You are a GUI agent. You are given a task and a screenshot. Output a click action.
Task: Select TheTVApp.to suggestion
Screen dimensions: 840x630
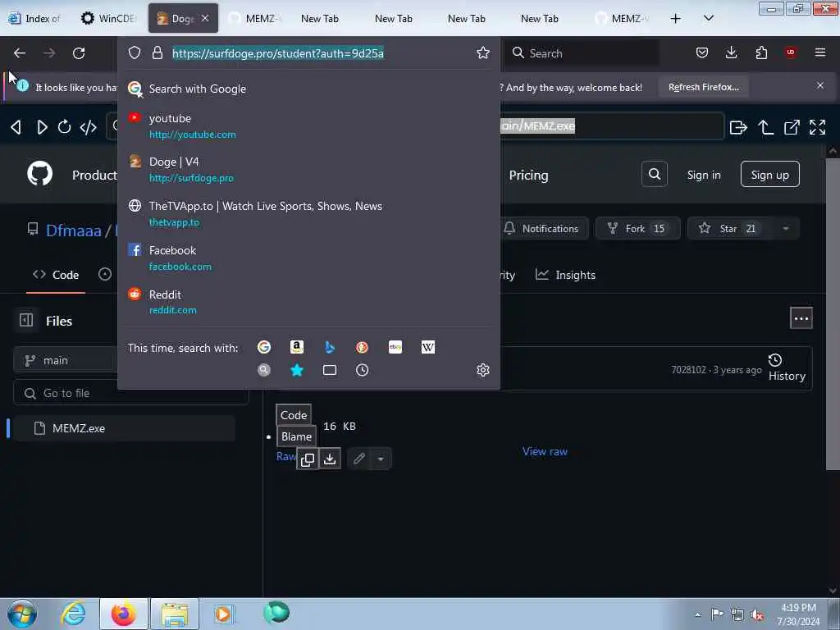click(x=308, y=214)
